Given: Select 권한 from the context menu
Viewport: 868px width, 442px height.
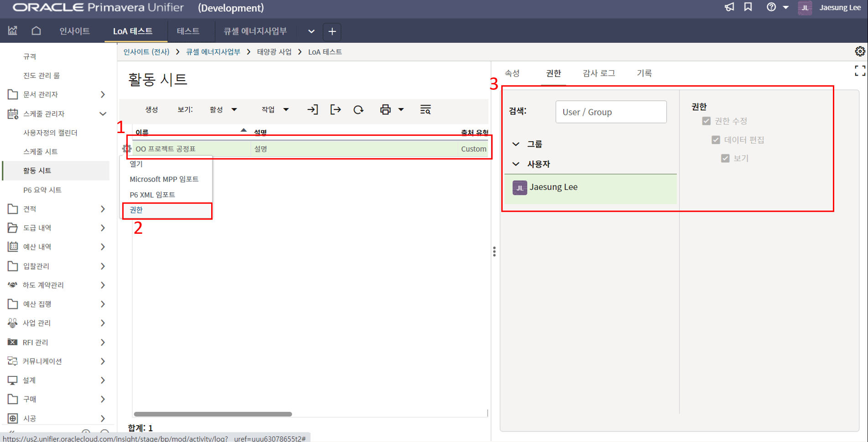Looking at the screenshot, I should [136, 210].
